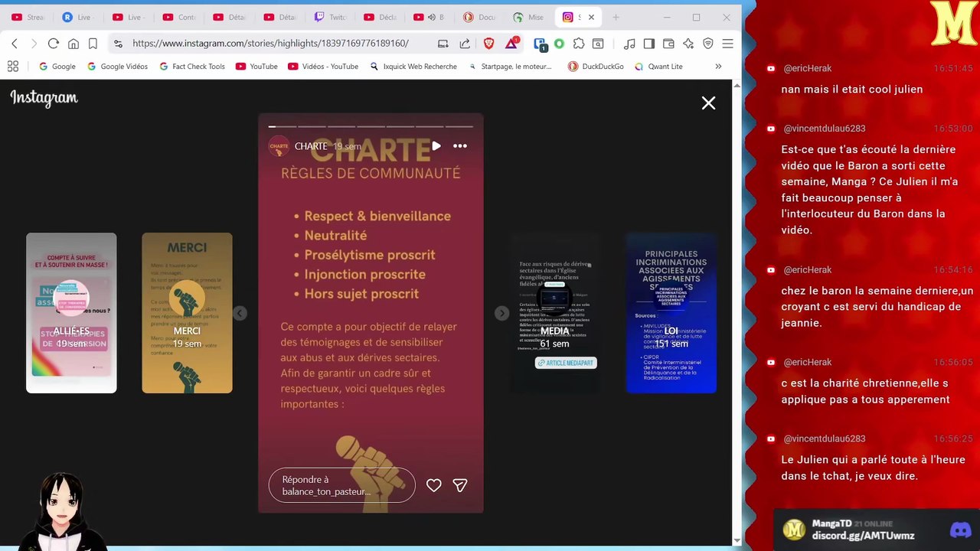Click the Discord logo in overlay
This screenshot has width=980, height=551.
click(x=960, y=530)
